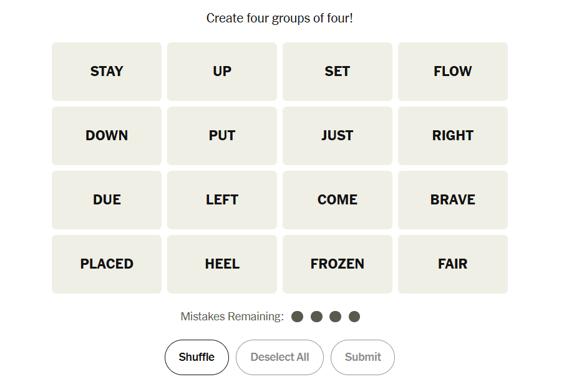Tap the FROZEN word card
The height and width of the screenshot is (392, 564).
[338, 264]
